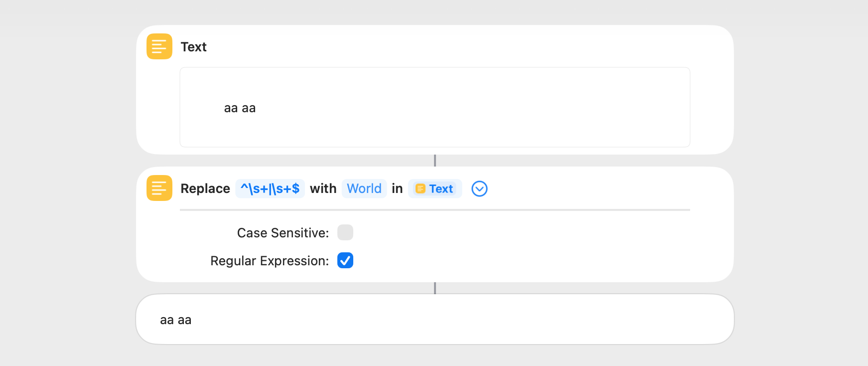The width and height of the screenshot is (868, 366).
Task: Collapse Replace options with the circled chevron
Action: [x=479, y=188]
